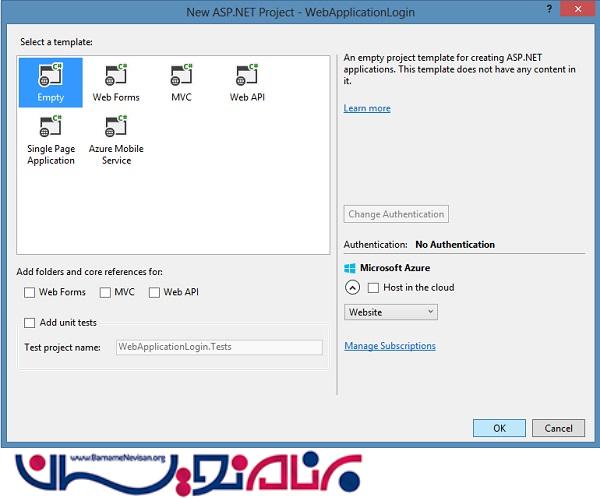
Task: Toggle Host in the cloud checkbox
Action: point(373,287)
